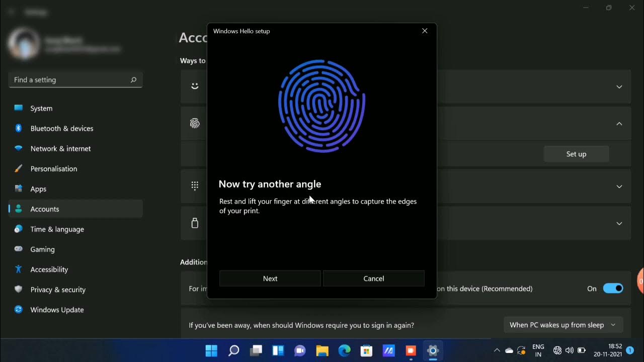Open Bluetooth & devices settings
The width and height of the screenshot is (644, 362).
75,128
